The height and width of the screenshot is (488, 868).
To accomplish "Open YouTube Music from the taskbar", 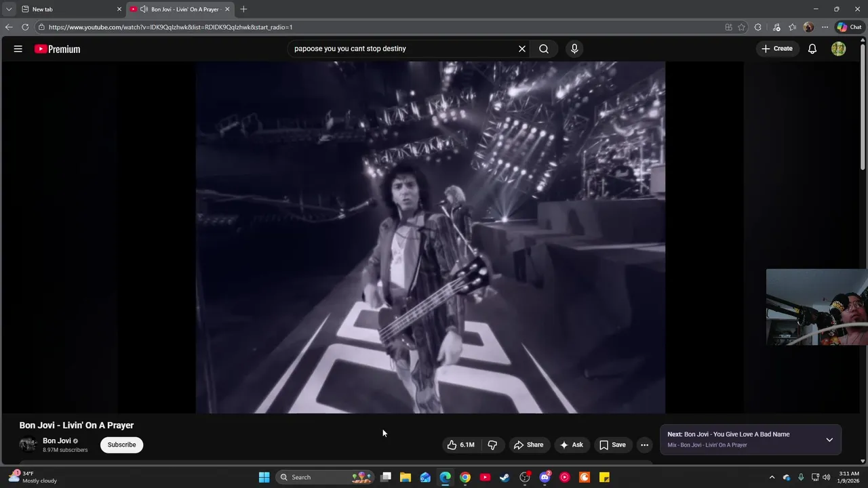I will click(564, 477).
